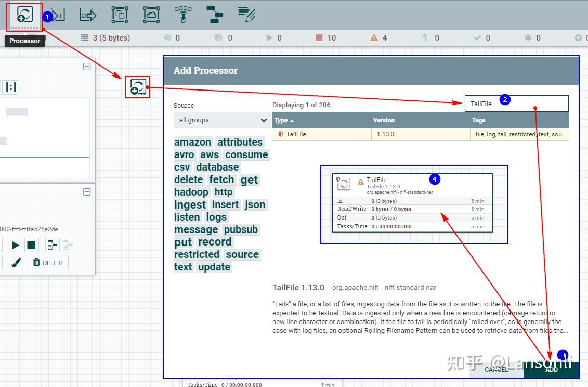Click the Stop button in Operate panel
588x387 pixels.
coord(32,245)
